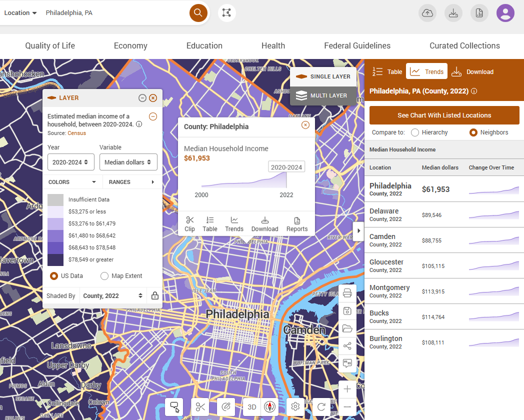Click the cloud upload icon in header

point(427,13)
